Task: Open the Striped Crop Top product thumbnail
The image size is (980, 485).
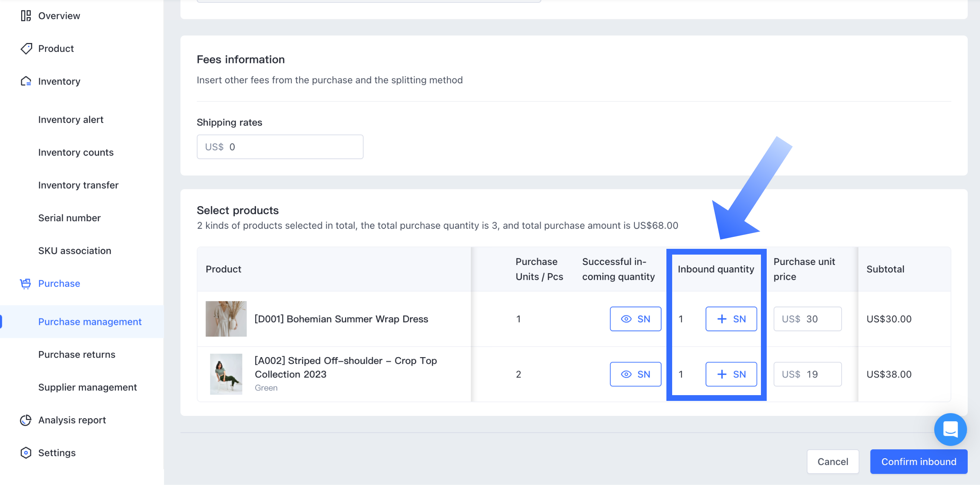Action: click(226, 374)
